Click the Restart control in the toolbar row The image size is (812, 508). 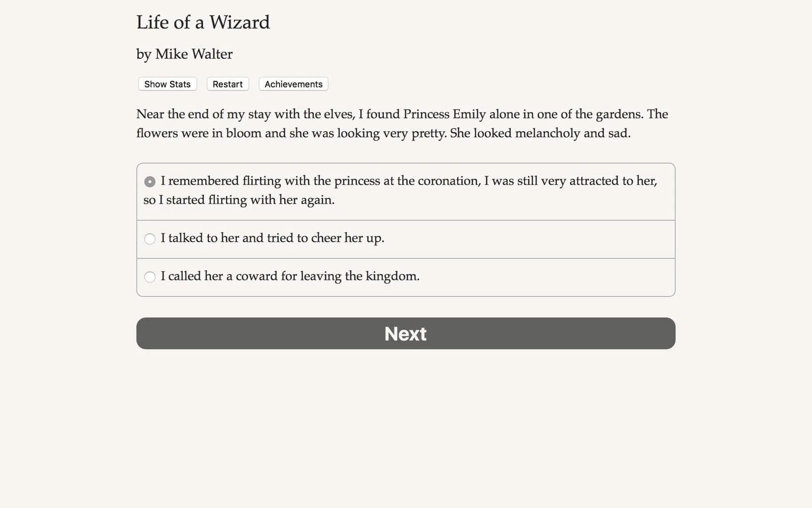227,84
